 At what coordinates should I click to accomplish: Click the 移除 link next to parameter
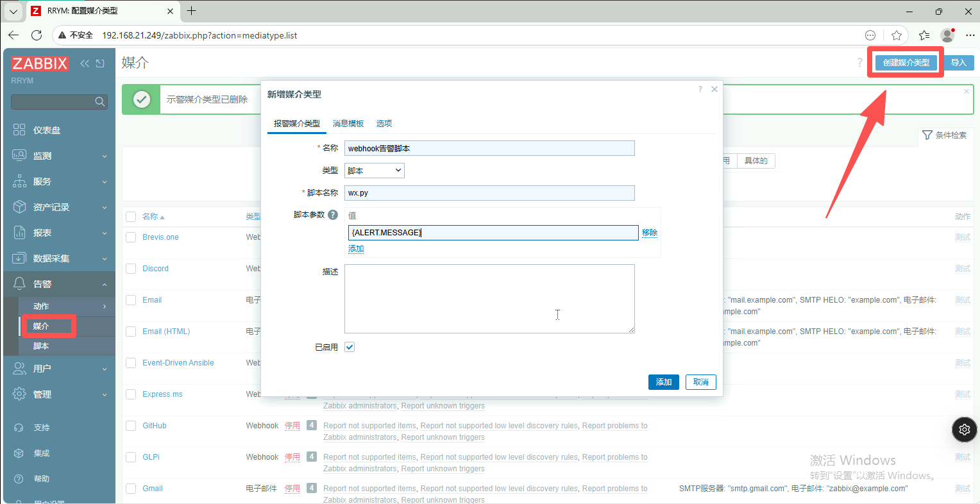[650, 233]
